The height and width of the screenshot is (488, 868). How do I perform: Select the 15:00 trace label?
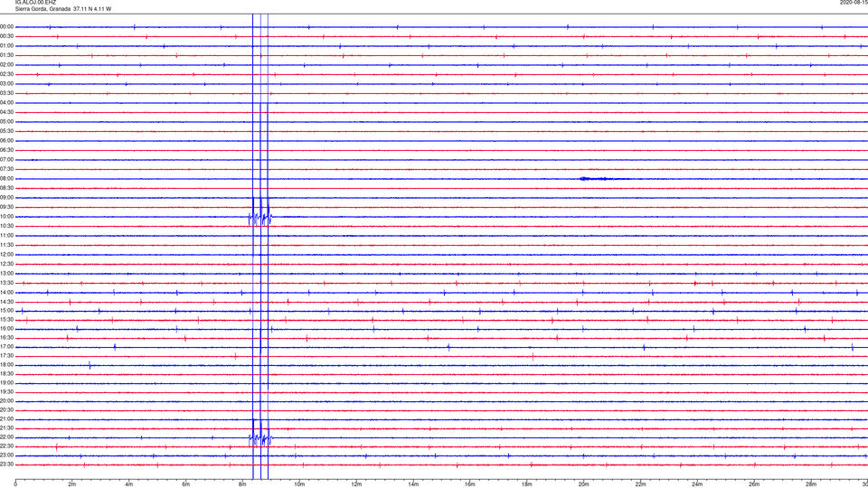click(6, 311)
